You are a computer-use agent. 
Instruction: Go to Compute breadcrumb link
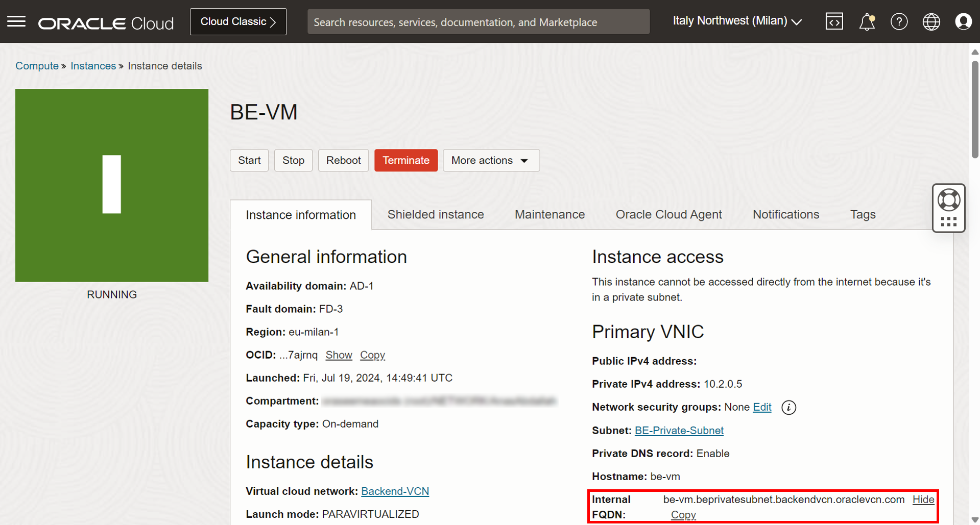[37, 66]
